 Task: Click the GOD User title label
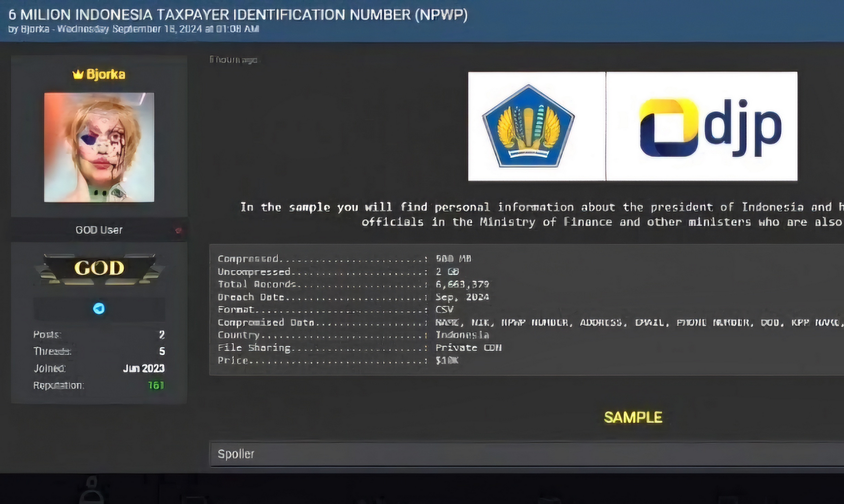click(99, 230)
